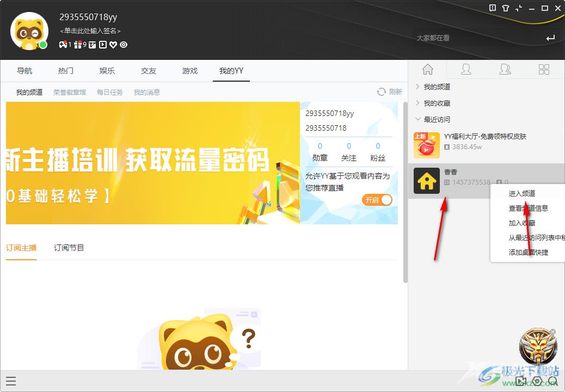
Task: Dismiss the lion game badge with its X
Action: [x=552, y=332]
